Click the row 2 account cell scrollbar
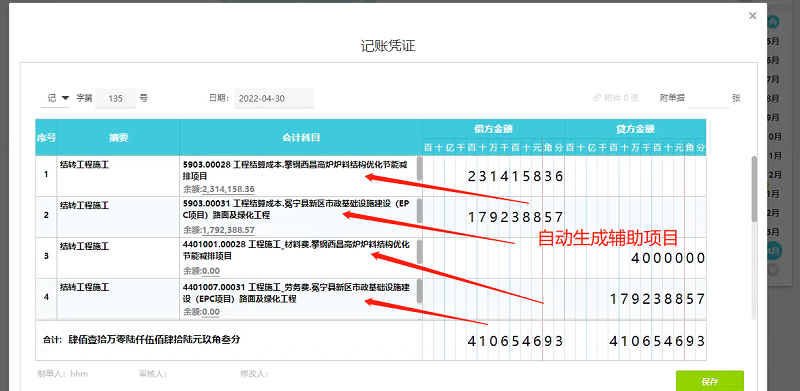 (419, 210)
